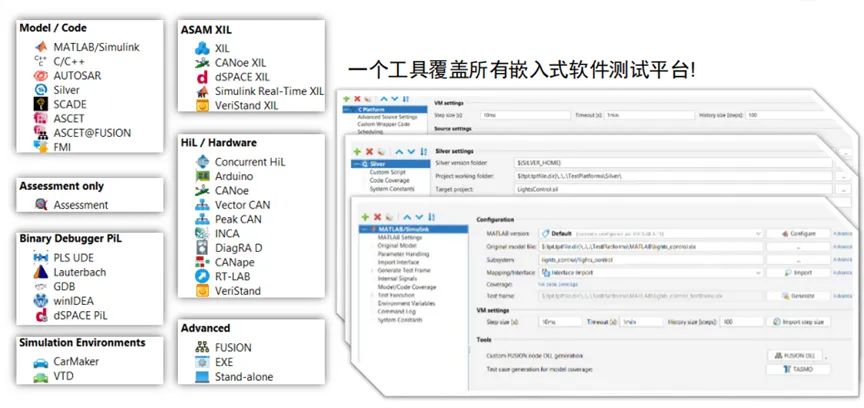Expand the Generate Test Frame tree node
This screenshot has width=864, height=408.
pos(371,271)
